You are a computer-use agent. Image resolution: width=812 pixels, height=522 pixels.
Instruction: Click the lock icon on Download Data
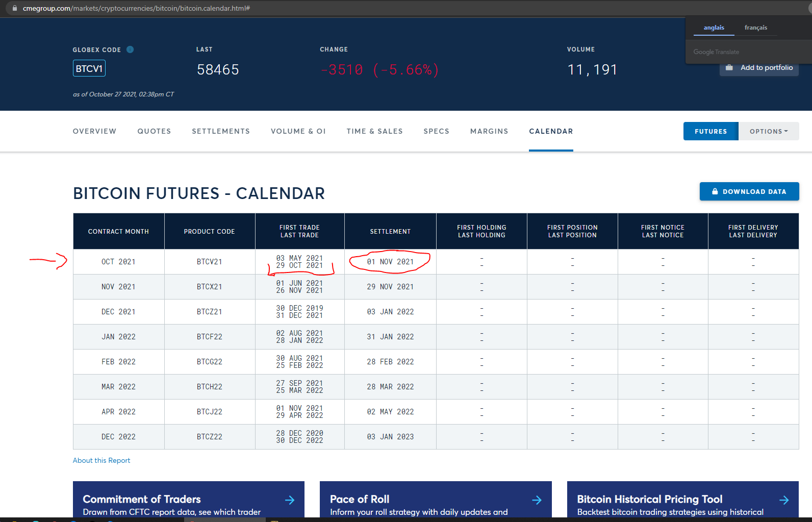point(715,191)
